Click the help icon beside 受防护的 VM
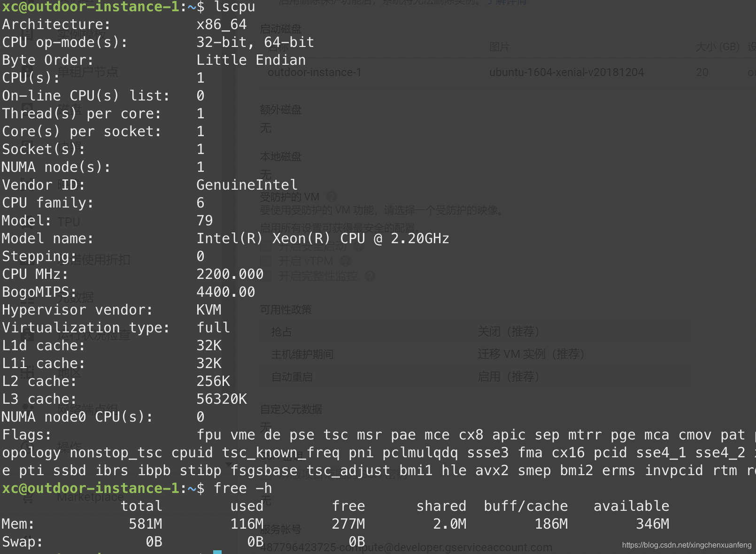The image size is (756, 554). tap(331, 197)
